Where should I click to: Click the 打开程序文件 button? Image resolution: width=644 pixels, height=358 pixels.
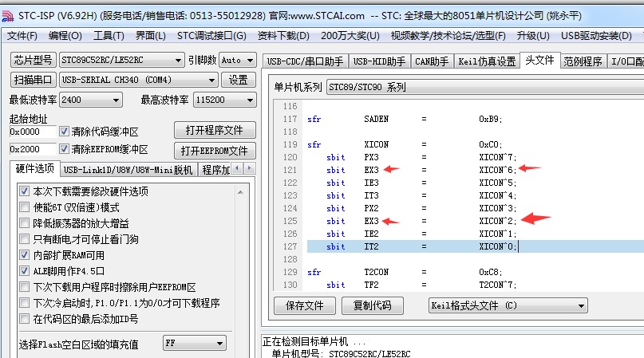[215, 130]
